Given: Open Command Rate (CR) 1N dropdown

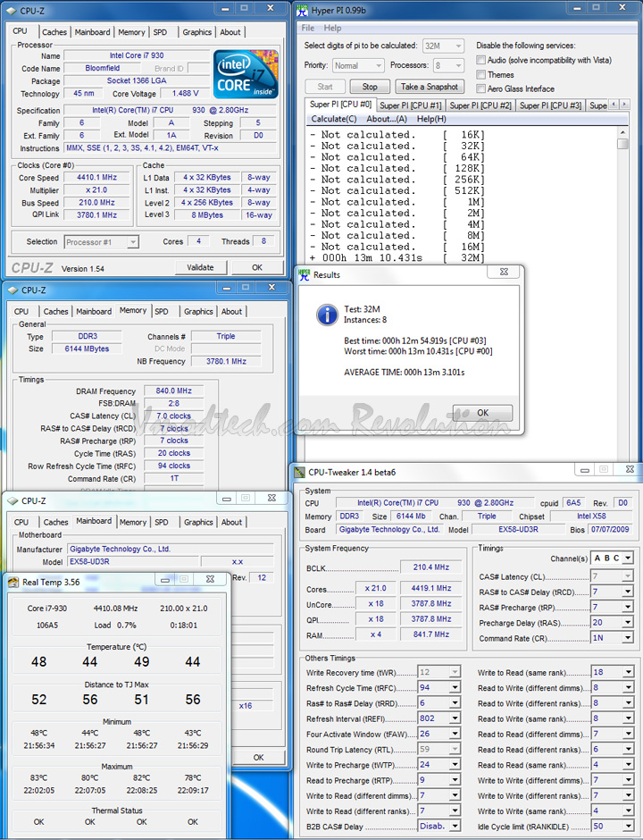Looking at the screenshot, I should 628,638.
